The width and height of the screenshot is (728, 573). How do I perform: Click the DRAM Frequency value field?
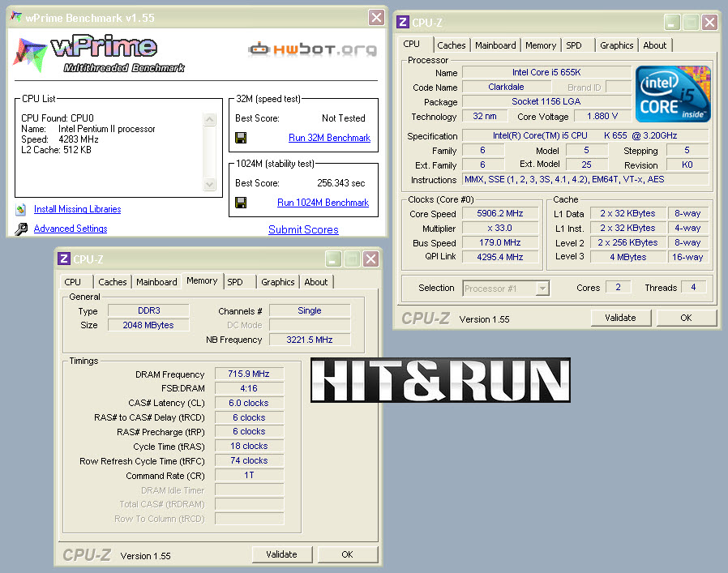point(250,374)
